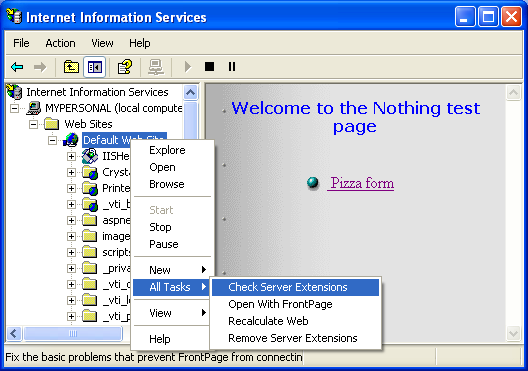
Task: Expand the Printers tree node
Action: tap(71, 188)
